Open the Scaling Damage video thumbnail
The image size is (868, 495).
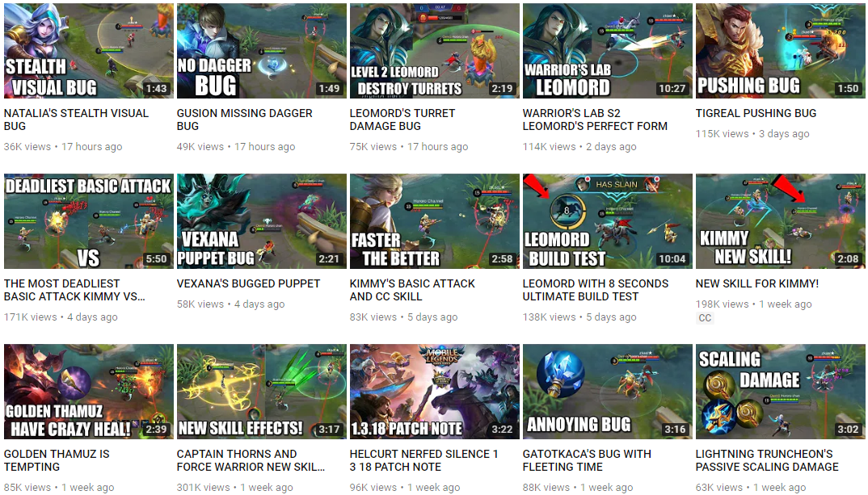coord(781,392)
